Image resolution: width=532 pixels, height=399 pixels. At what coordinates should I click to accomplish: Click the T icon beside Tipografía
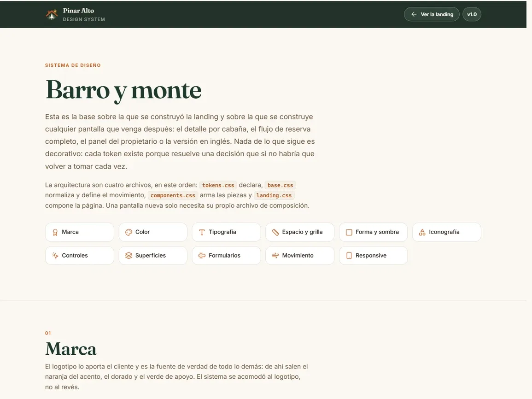tap(202, 232)
